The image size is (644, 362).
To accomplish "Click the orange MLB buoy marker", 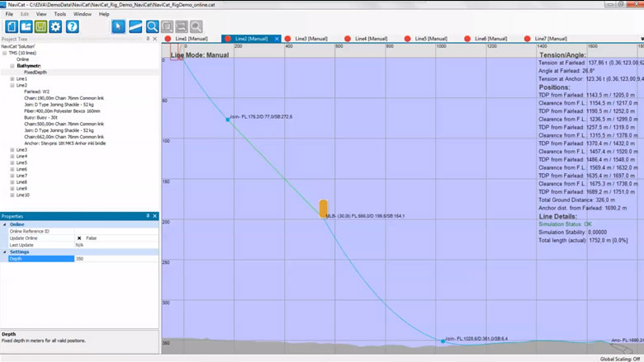I will (x=324, y=208).
